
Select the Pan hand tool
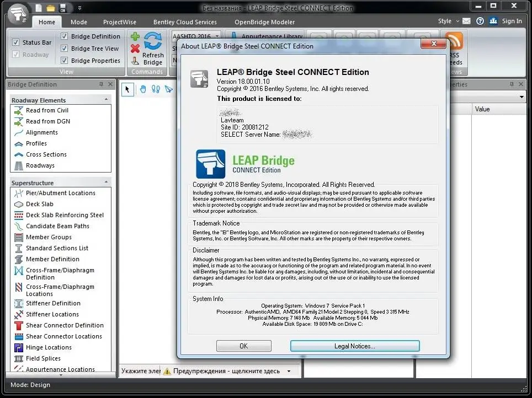pyautogui.click(x=143, y=89)
